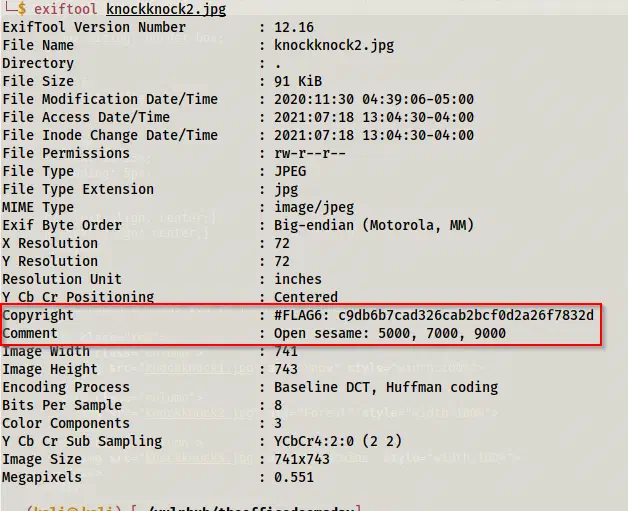Image resolution: width=628 pixels, height=511 pixels.
Task: Click the Copyright field label
Action: pos(38,316)
